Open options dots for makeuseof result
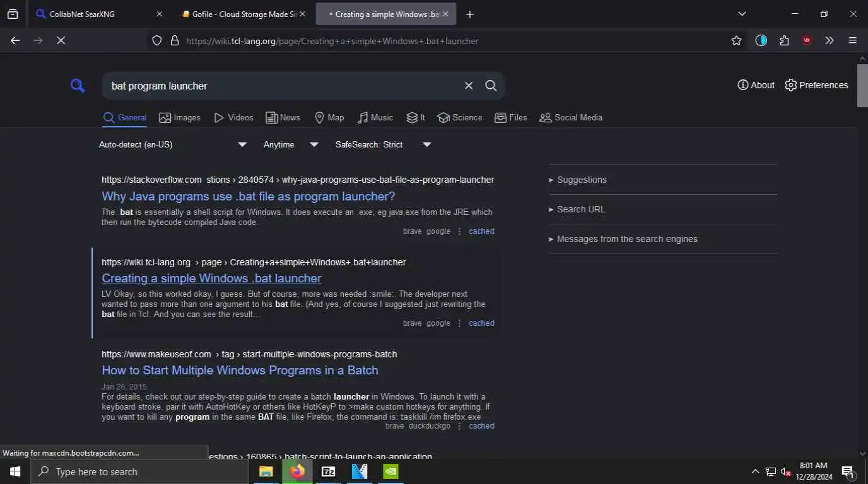 pyautogui.click(x=459, y=426)
